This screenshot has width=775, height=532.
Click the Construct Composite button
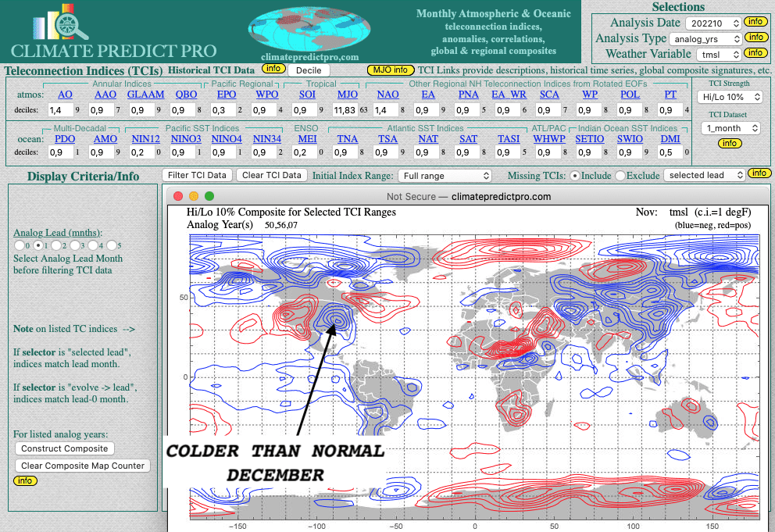(65, 448)
